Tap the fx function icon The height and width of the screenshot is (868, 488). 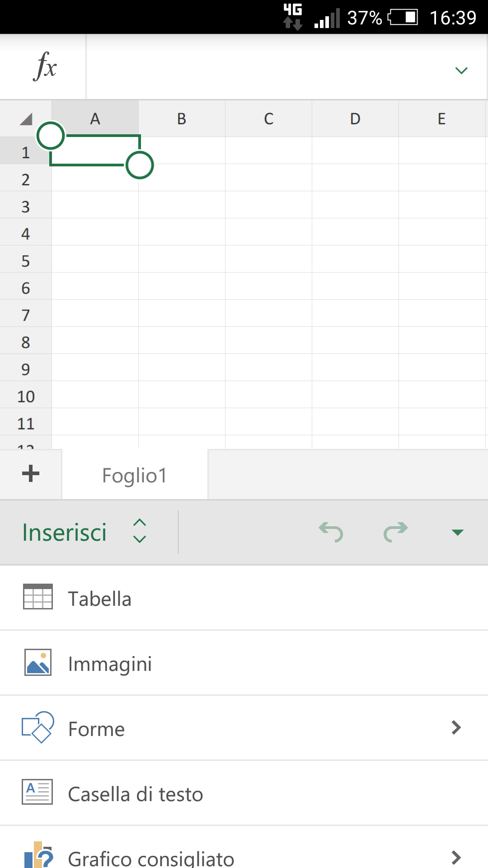click(x=44, y=66)
